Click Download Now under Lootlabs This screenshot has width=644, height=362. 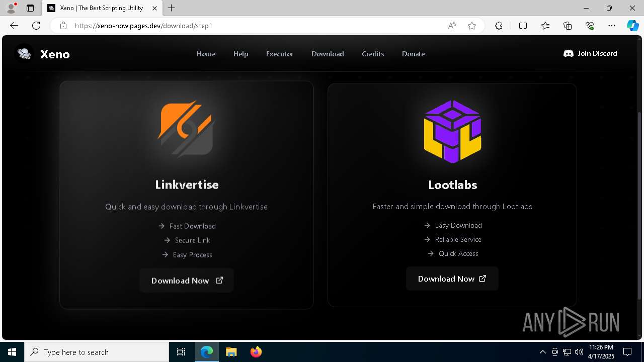tap(452, 279)
